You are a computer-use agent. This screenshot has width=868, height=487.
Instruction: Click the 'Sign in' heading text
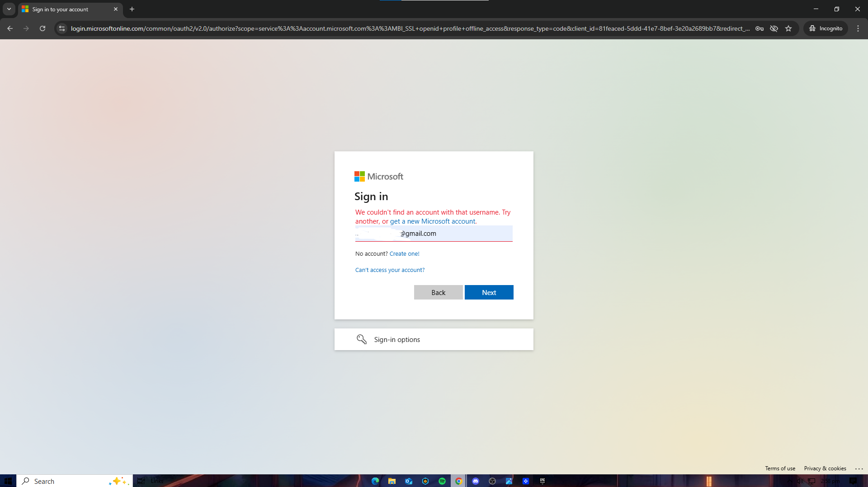pos(371,197)
